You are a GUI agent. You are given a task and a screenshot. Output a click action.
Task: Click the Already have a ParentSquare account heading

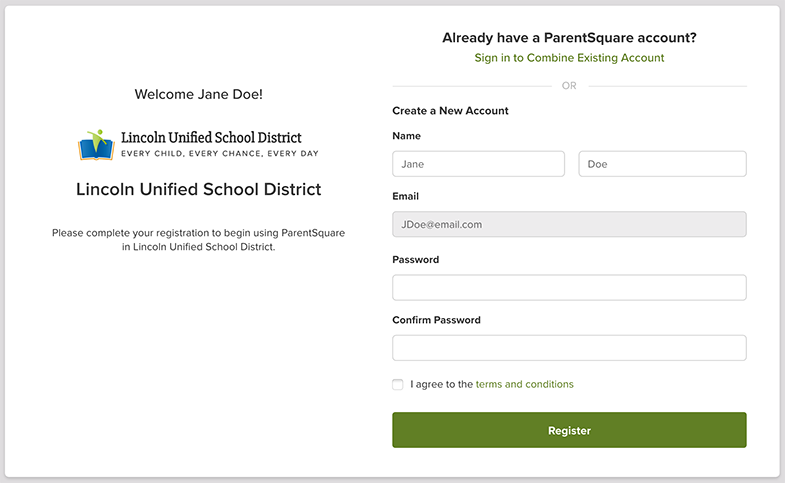point(569,38)
